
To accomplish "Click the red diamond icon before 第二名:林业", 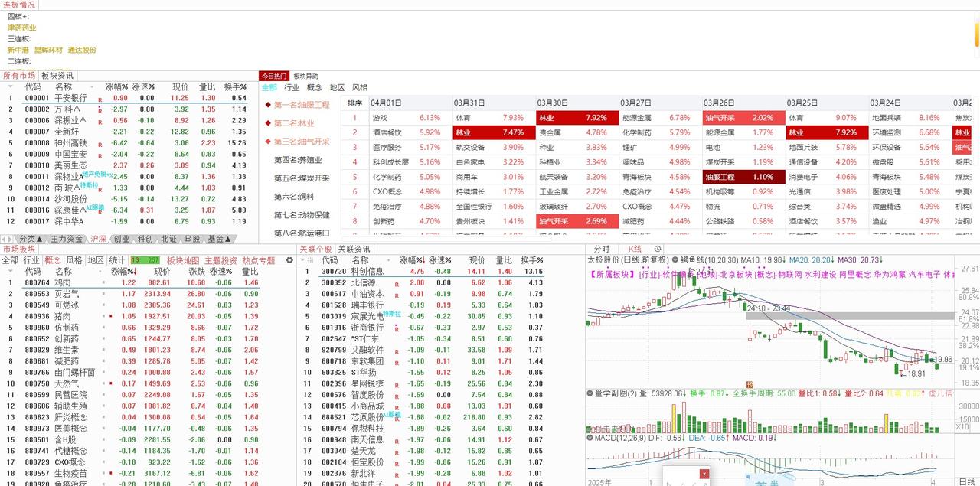I will (x=268, y=123).
